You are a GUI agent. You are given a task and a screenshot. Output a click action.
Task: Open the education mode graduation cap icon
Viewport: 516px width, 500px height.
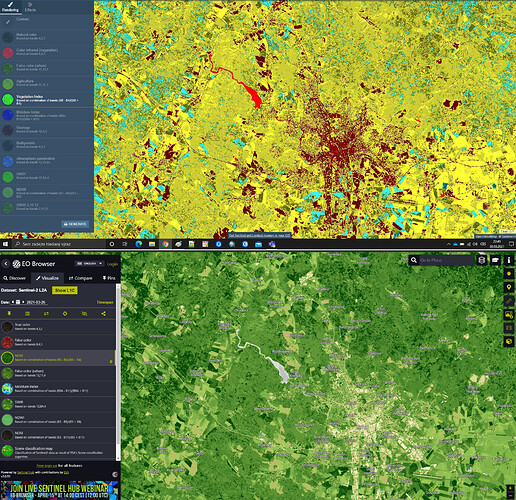(495, 260)
